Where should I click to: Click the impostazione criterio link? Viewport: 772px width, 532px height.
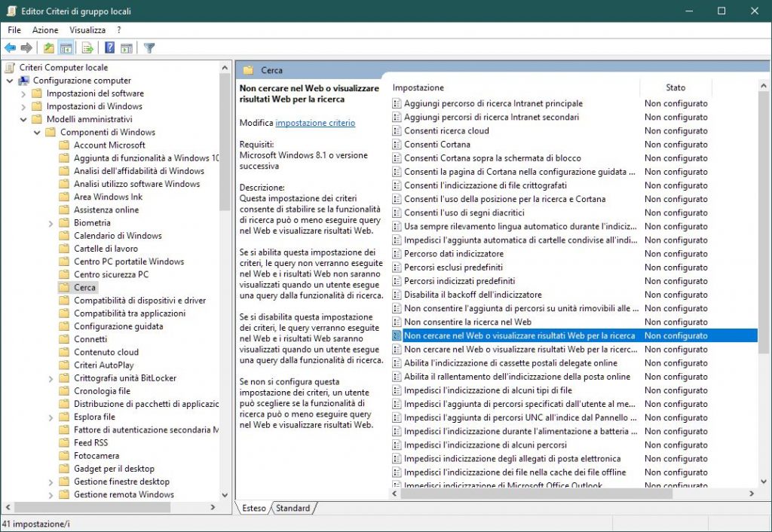pyautogui.click(x=315, y=123)
